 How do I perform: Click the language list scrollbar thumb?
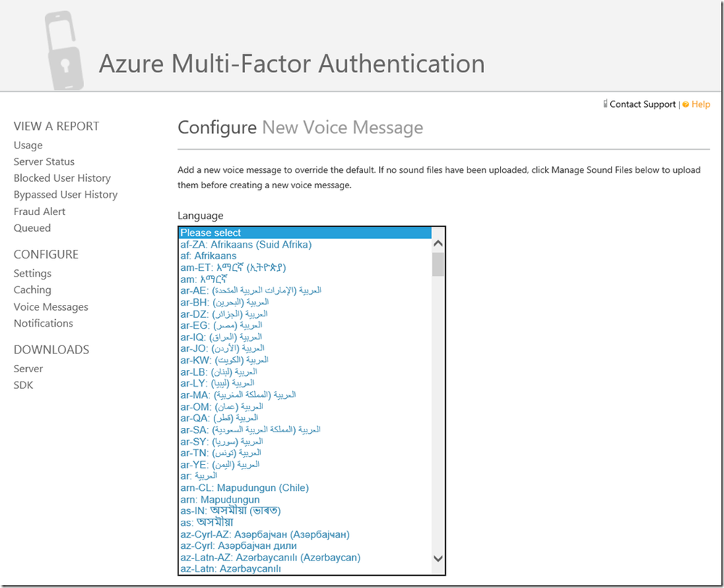click(x=438, y=264)
